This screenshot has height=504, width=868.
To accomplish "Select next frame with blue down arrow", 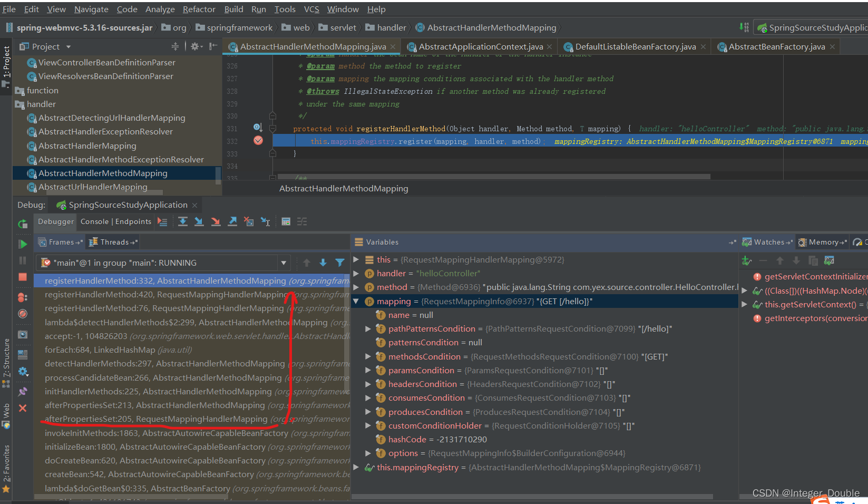I will pos(323,263).
